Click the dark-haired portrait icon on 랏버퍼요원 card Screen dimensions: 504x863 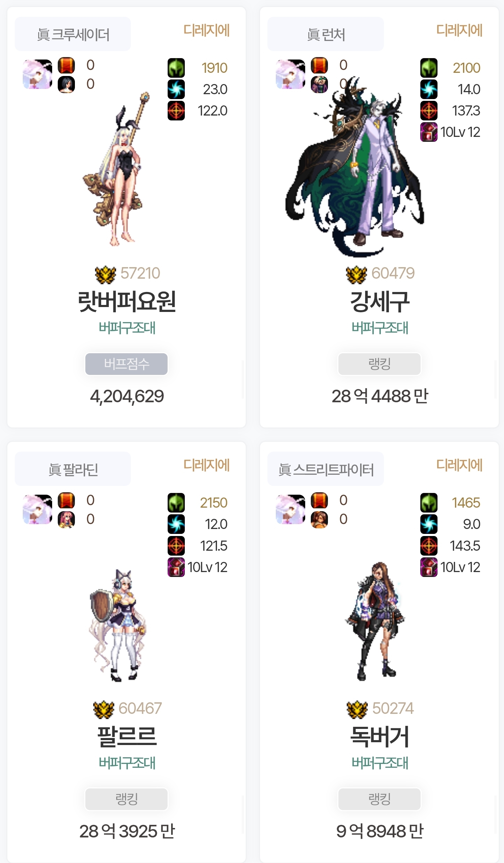point(66,84)
